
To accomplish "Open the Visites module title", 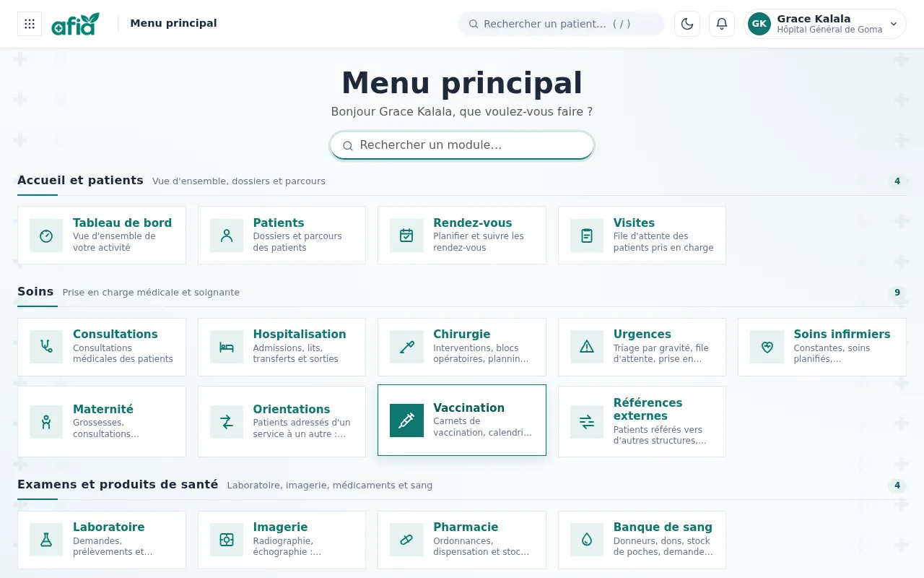I will pos(634,223).
